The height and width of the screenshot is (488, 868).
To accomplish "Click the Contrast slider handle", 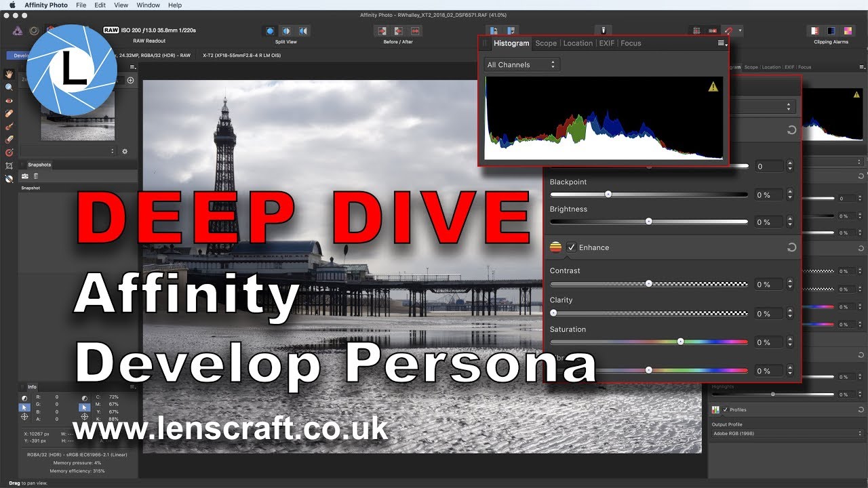I will [x=649, y=283].
